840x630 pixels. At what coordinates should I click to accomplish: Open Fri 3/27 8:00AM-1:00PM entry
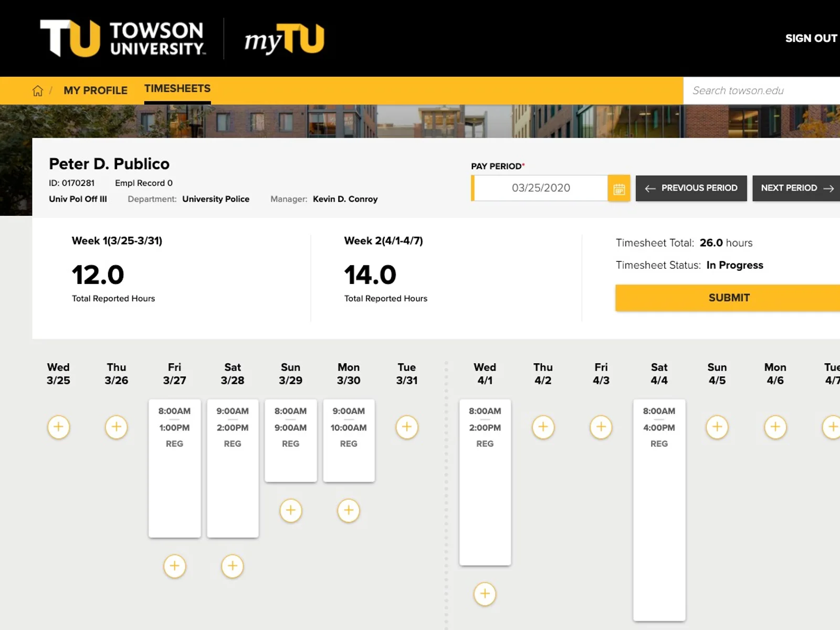pos(175,468)
